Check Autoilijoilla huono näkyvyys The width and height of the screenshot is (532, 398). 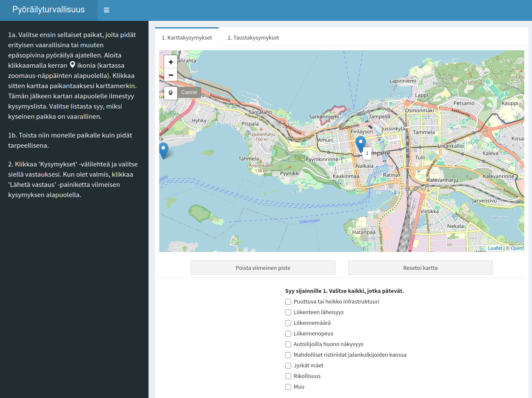point(288,344)
